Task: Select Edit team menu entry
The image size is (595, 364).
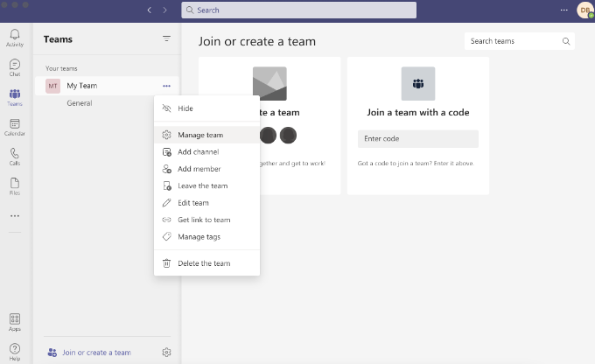Action: point(206,203)
